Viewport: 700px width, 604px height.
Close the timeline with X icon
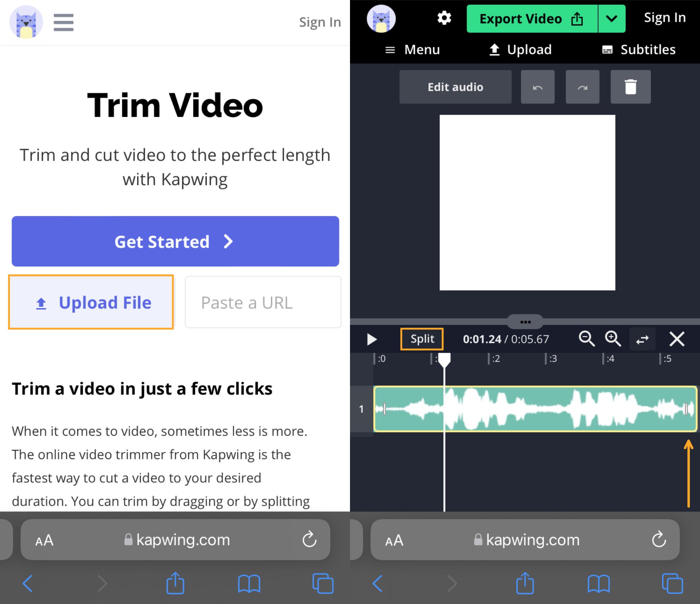click(x=677, y=339)
